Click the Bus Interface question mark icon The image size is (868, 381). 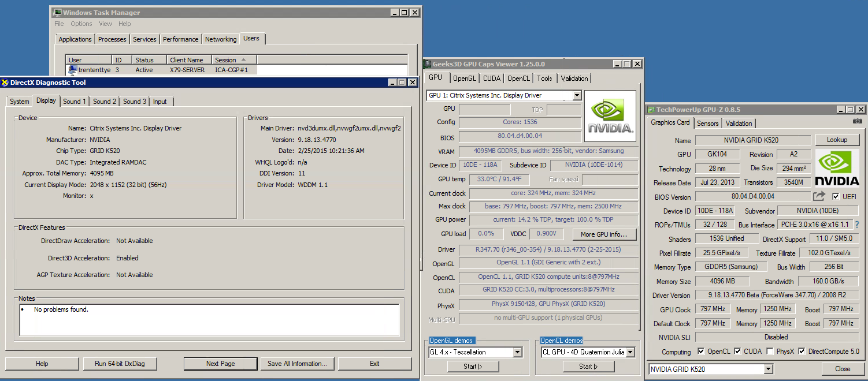tap(856, 225)
